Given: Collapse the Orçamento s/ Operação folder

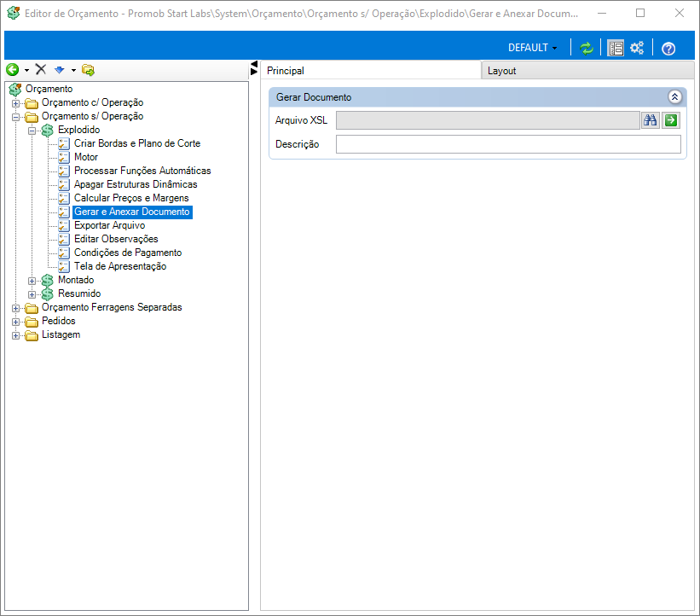Looking at the screenshot, I should [x=15, y=117].
